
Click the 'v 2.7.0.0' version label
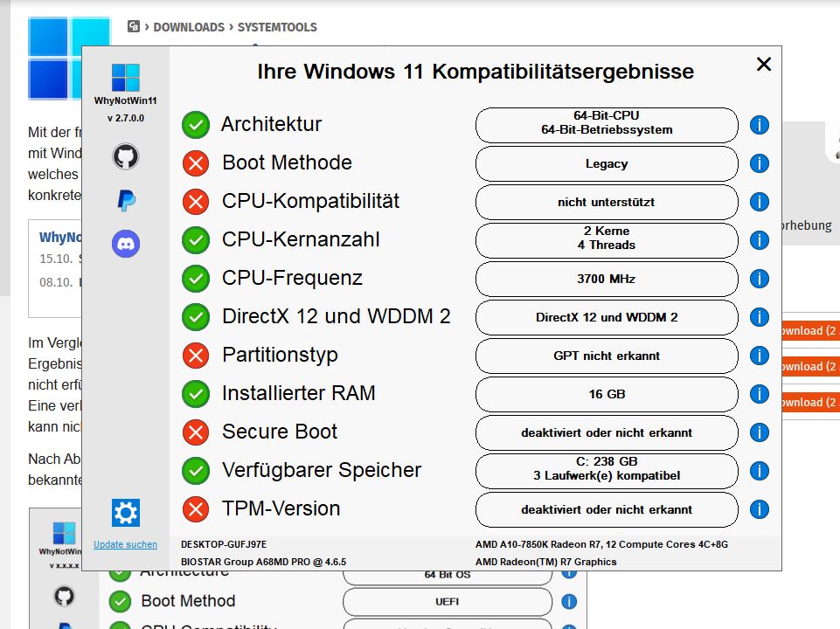125,118
